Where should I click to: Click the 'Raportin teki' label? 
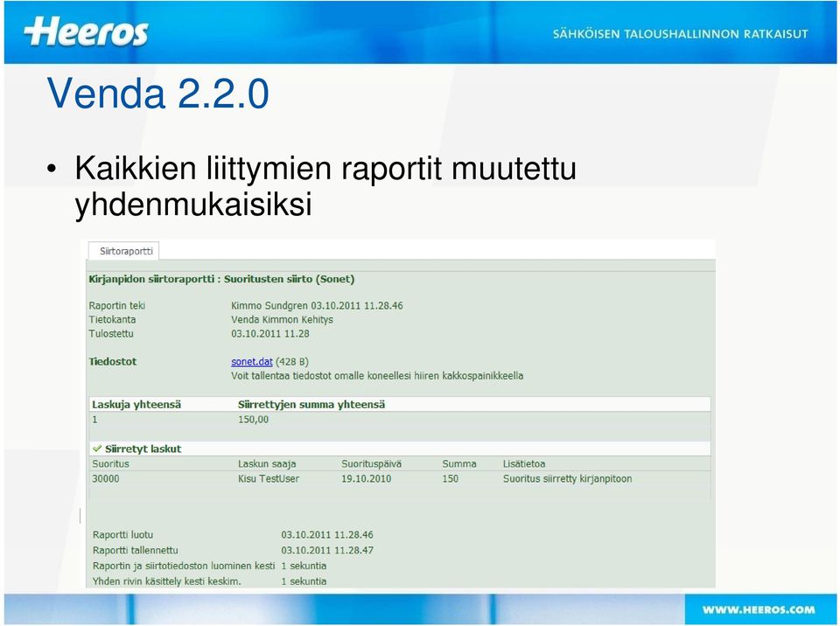[x=116, y=306]
